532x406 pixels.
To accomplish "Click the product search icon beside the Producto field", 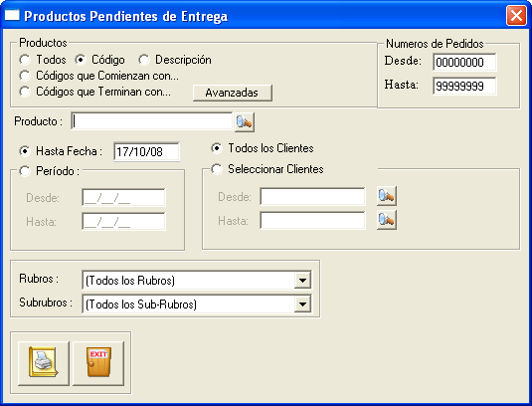I will [245, 121].
